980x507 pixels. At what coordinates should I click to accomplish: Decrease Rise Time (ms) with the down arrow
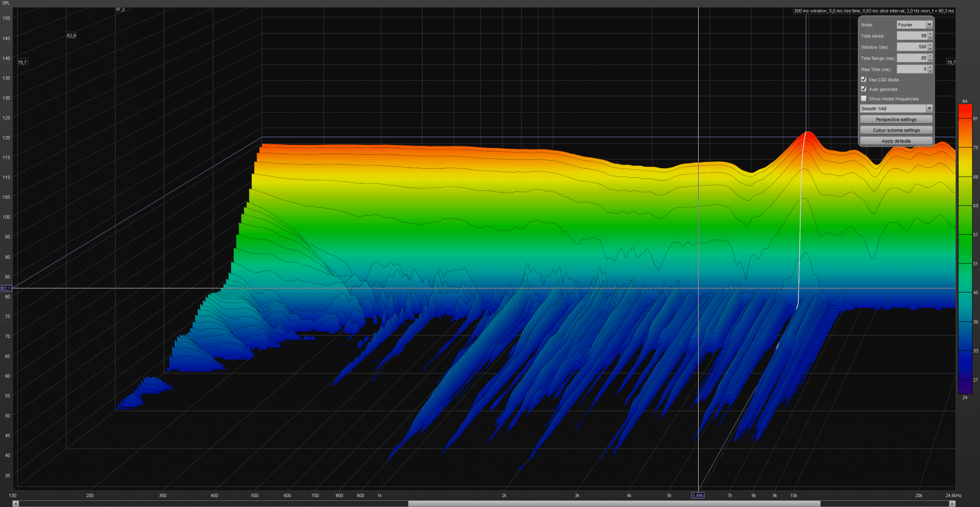930,71
